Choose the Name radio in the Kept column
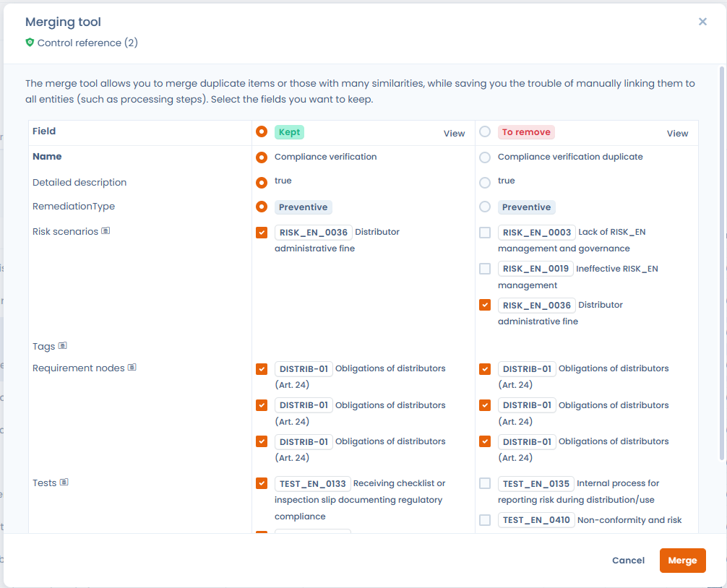Viewport: 727px width, 588px height. [x=262, y=157]
